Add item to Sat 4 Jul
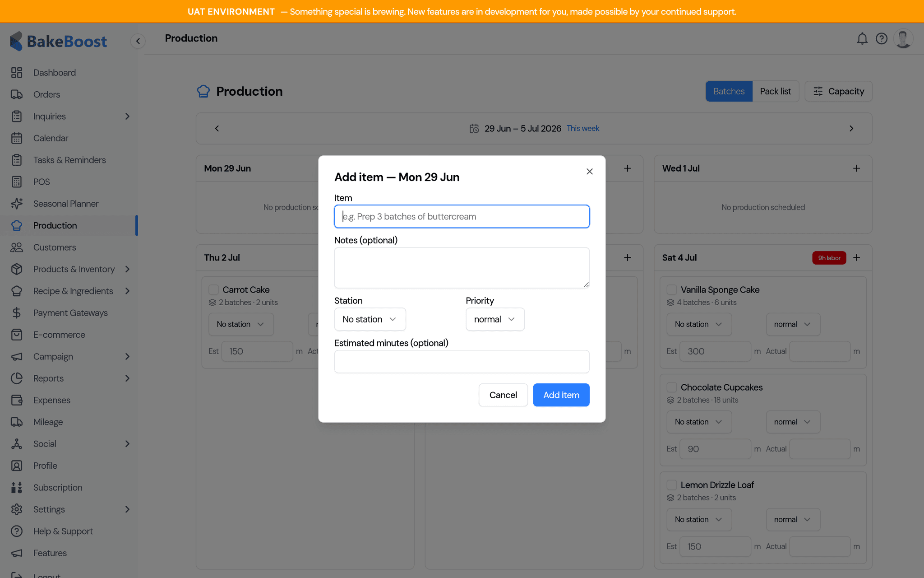 coord(857,258)
